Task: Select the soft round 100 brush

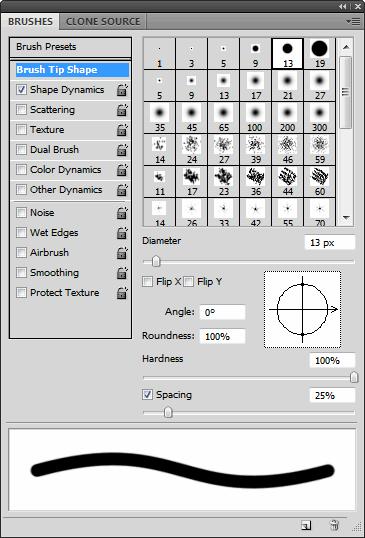Action: tap(256, 118)
